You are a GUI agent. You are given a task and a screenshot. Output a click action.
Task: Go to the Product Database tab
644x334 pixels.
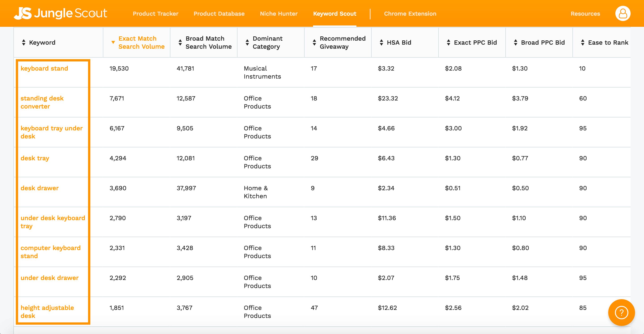219,14
